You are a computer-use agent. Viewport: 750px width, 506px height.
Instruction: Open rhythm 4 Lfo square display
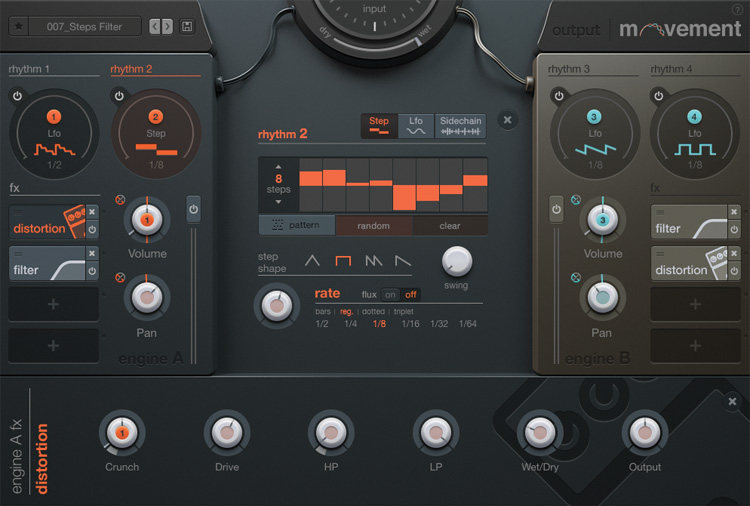tap(695, 134)
